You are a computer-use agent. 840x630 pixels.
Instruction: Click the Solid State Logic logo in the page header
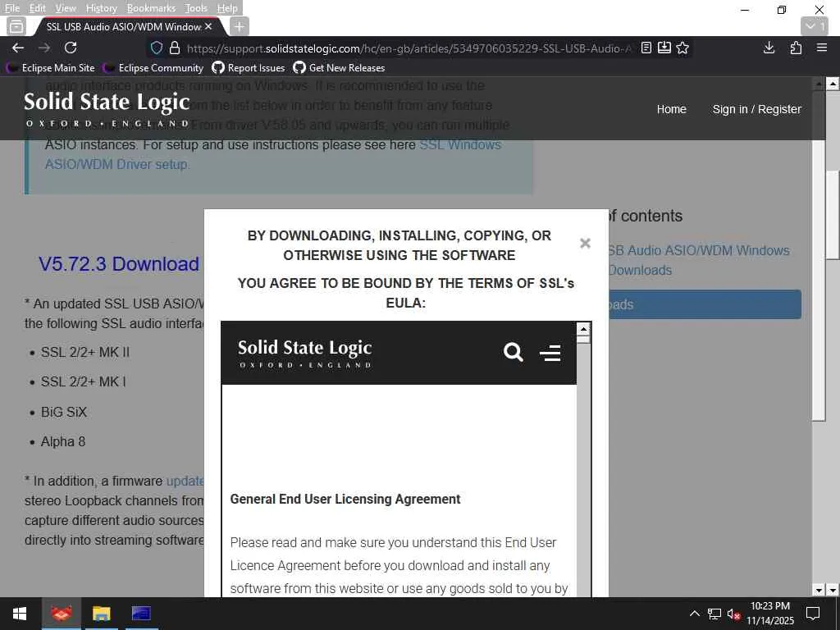107,108
